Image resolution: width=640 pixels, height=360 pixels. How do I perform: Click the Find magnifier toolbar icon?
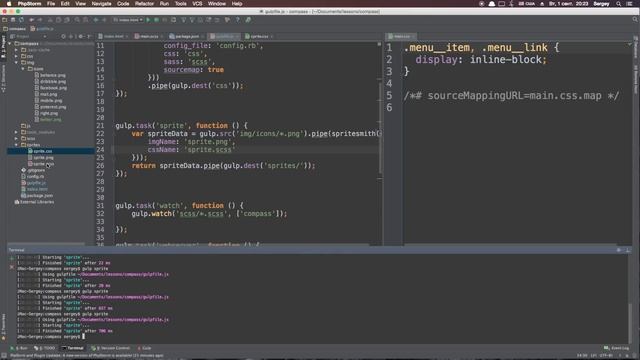[x=77, y=20]
